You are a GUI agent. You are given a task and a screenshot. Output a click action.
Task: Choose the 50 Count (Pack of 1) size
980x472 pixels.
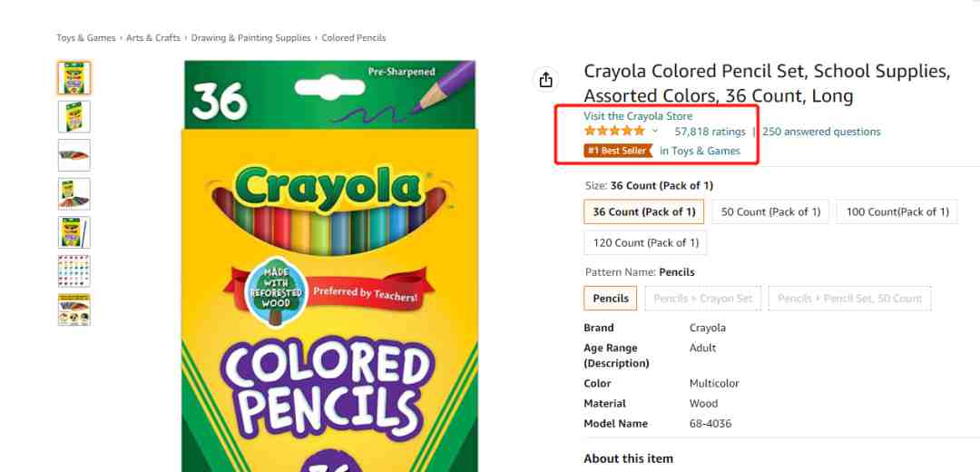click(770, 211)
